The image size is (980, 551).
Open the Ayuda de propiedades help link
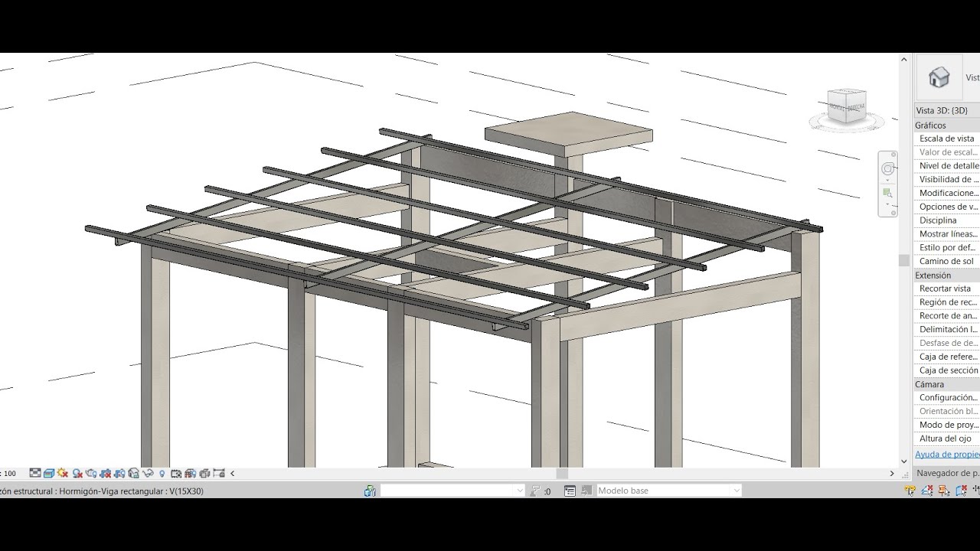coord(948,455)
